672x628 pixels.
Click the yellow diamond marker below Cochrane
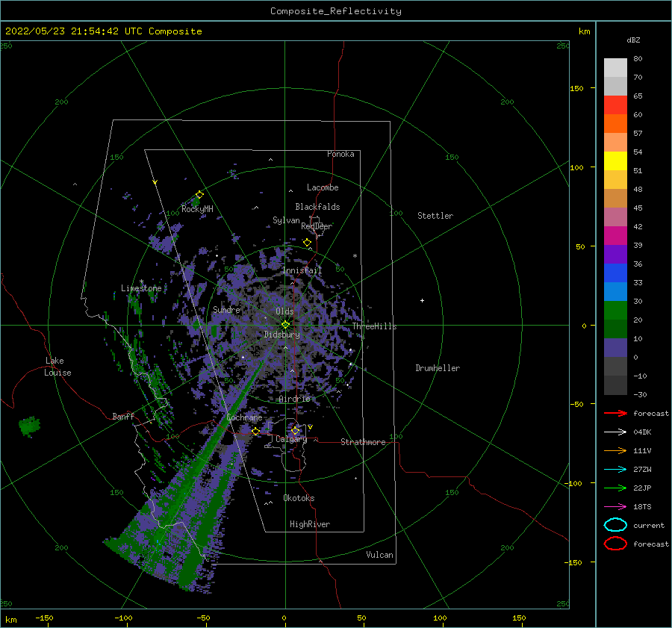tap(256, 431)
